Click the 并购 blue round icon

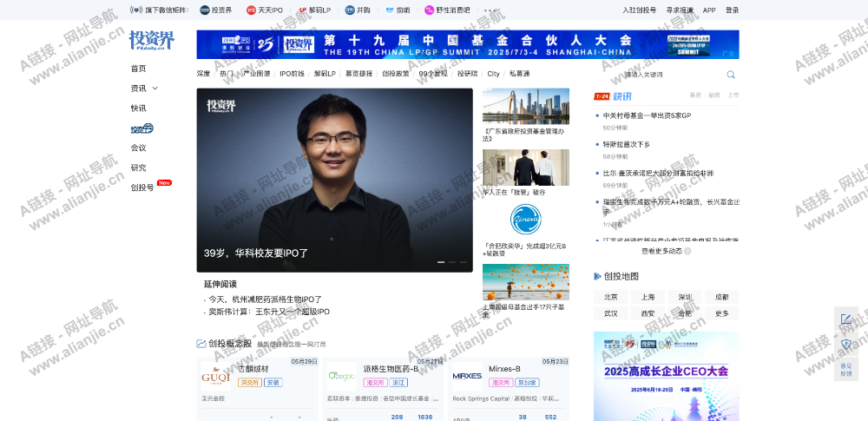pos(349,10)
